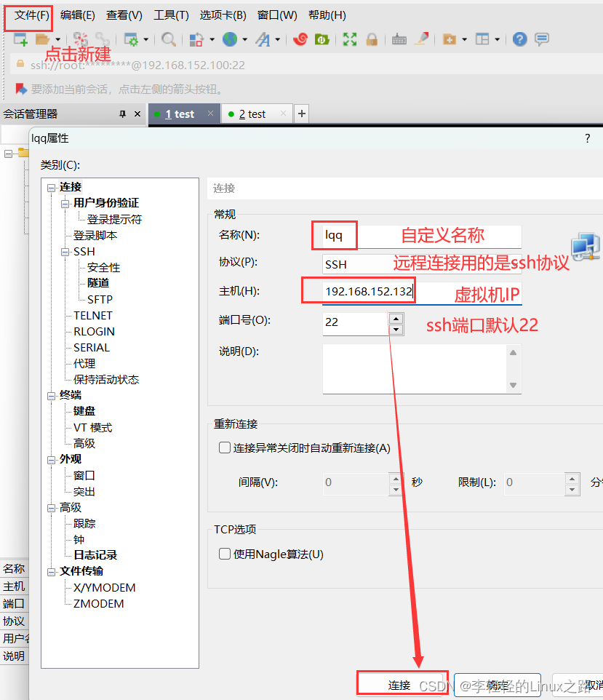Select the Find magnifier icon
603x700 pixels.
pos(168,39)
